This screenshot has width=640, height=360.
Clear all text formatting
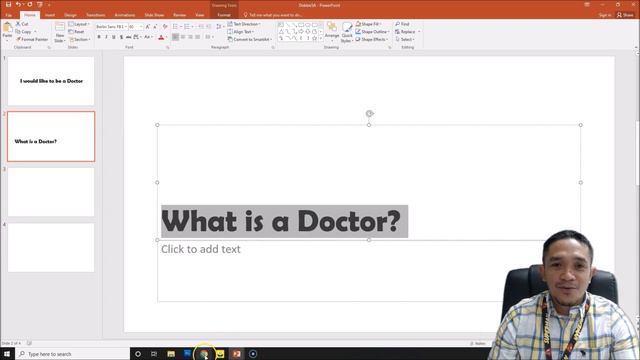coord(165,27)
